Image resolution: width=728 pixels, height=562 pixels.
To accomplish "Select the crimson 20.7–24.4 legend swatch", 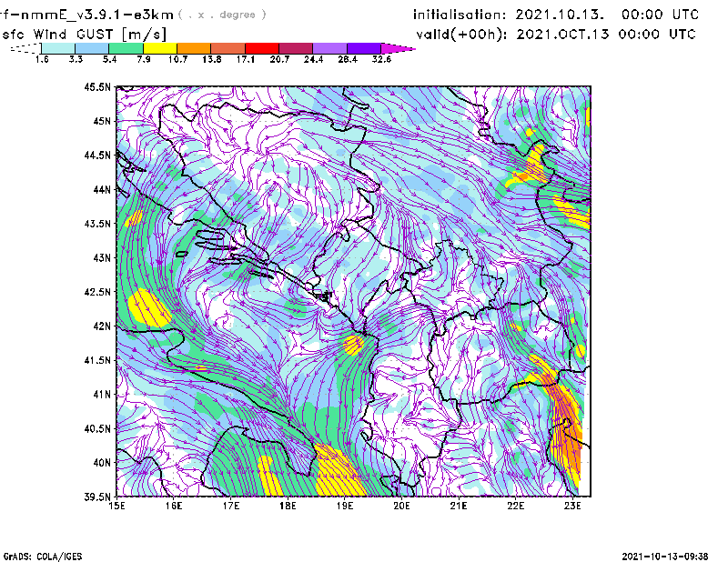I will point(296,48).
